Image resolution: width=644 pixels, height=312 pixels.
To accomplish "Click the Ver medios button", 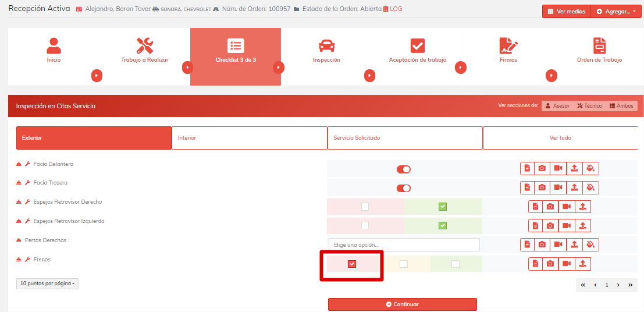I will tap(566, 12).
